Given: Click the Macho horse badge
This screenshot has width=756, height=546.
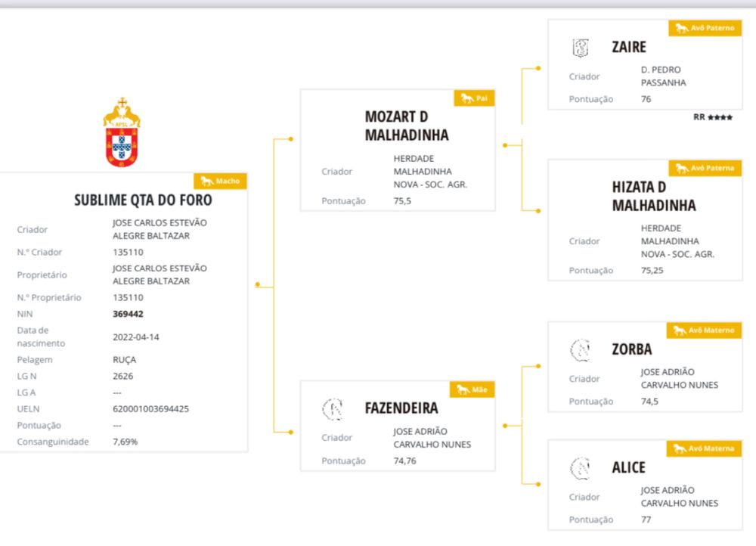Looking at the screenshot, I should pyautogui.click(x=220, y=181).
